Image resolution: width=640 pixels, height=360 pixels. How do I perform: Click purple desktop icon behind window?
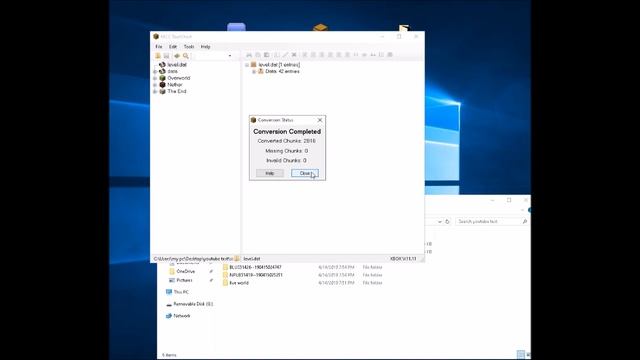point(236,27)
